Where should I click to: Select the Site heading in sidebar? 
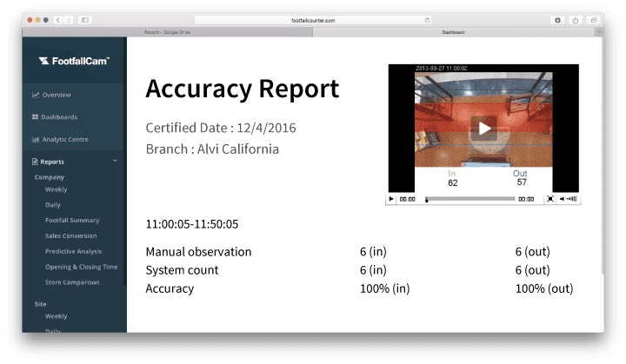point(40,304)
